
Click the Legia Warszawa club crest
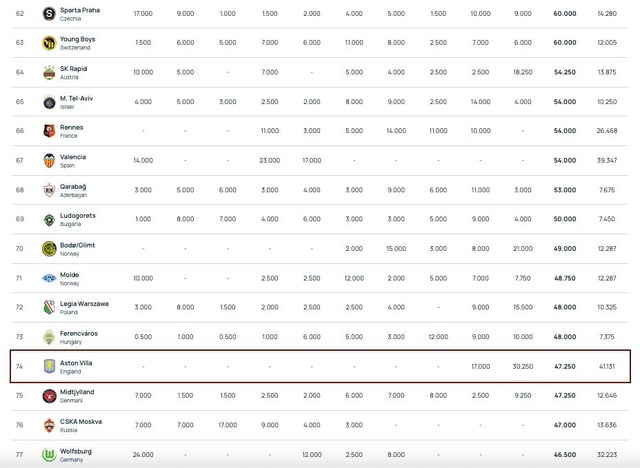click(x=49, y=307)
